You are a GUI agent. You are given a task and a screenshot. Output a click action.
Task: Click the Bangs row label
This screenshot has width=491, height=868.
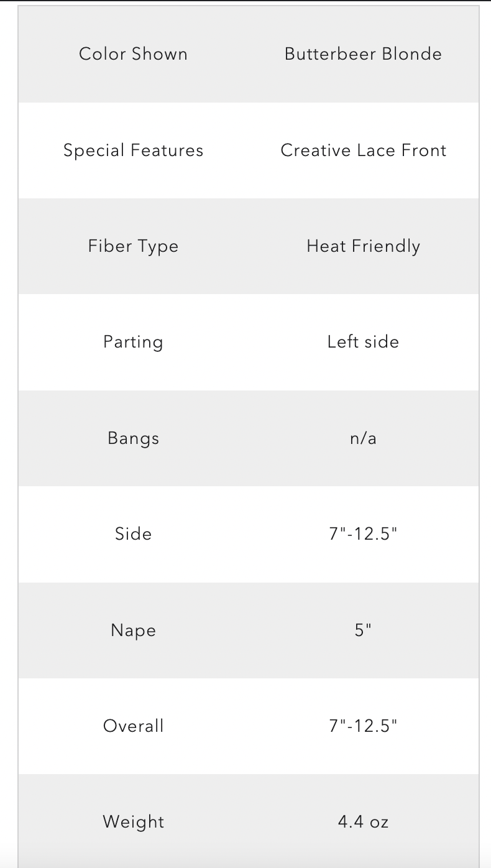tap(133, 438)
